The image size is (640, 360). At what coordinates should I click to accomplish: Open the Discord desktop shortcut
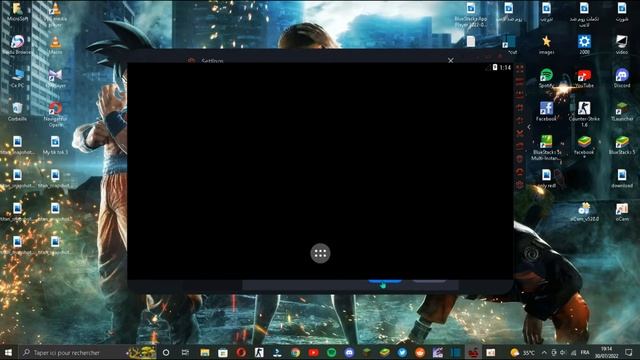(622, 78)
